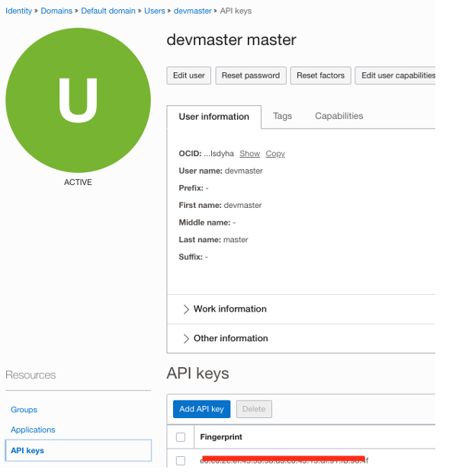Viewport: 462px width, 476px height.
Task: Tick the Fingerprint header select-all checkbox
Action: (181, 437)
